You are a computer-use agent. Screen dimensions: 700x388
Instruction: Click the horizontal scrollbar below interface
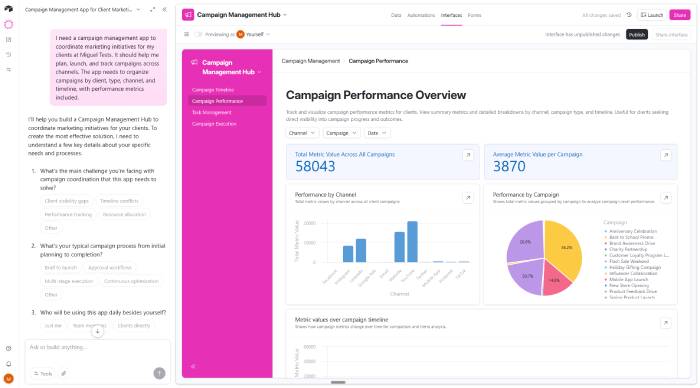(338, 382)
